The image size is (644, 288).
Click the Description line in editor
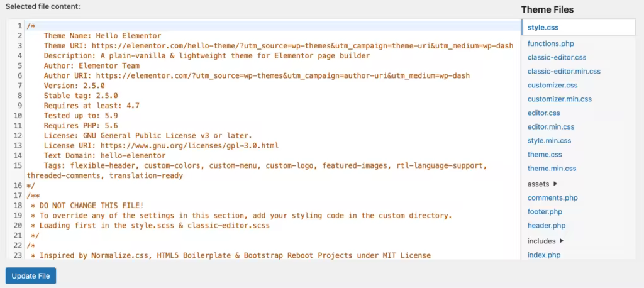coord(207,56)
